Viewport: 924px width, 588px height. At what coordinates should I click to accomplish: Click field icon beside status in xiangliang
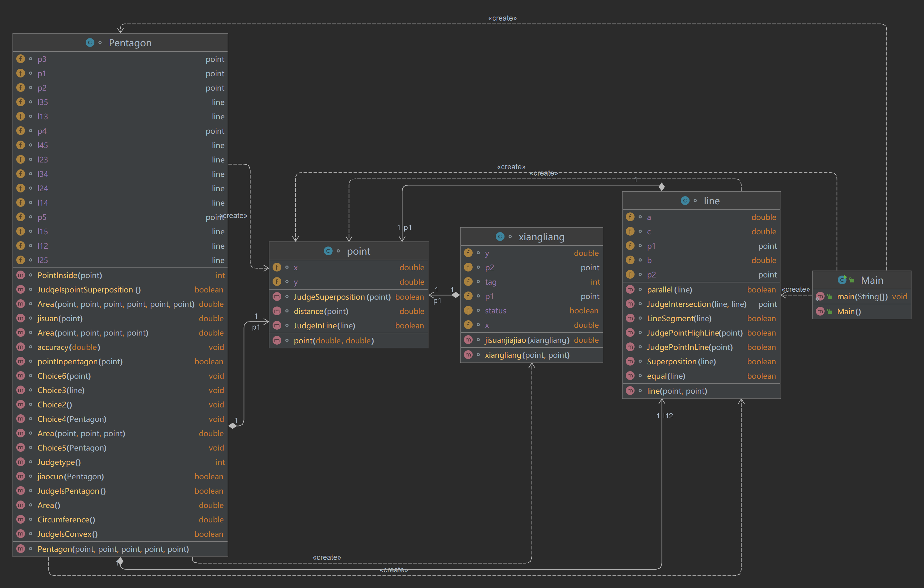[x=468, y=311]
